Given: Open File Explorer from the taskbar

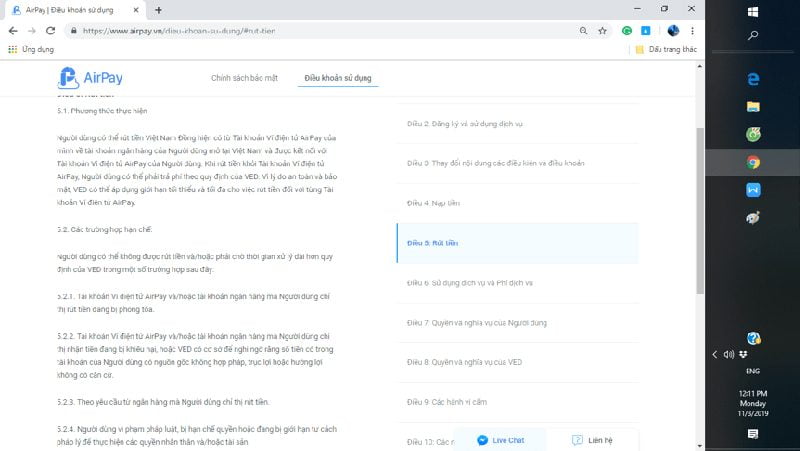Looking at the screenshot, I should (754, 106).
